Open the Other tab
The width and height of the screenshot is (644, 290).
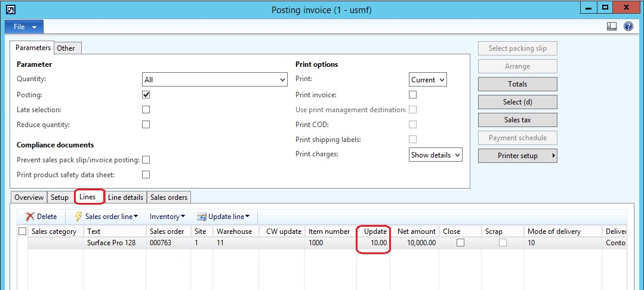coord(66,48)
